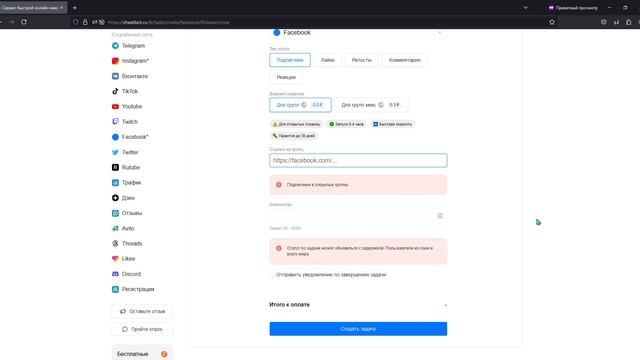Open the browser tab list dropdown
Screen dimensions: 640x360
click(x=525, y=8)
